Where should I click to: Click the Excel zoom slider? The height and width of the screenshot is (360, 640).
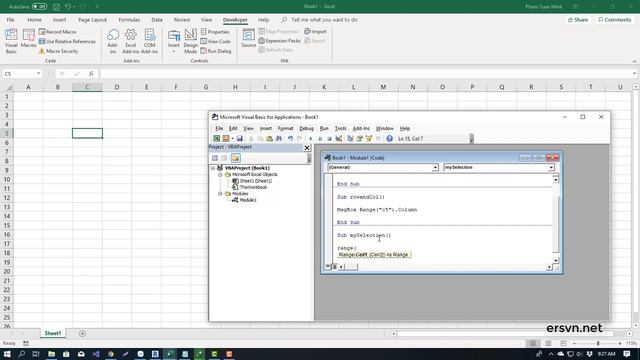598,343
